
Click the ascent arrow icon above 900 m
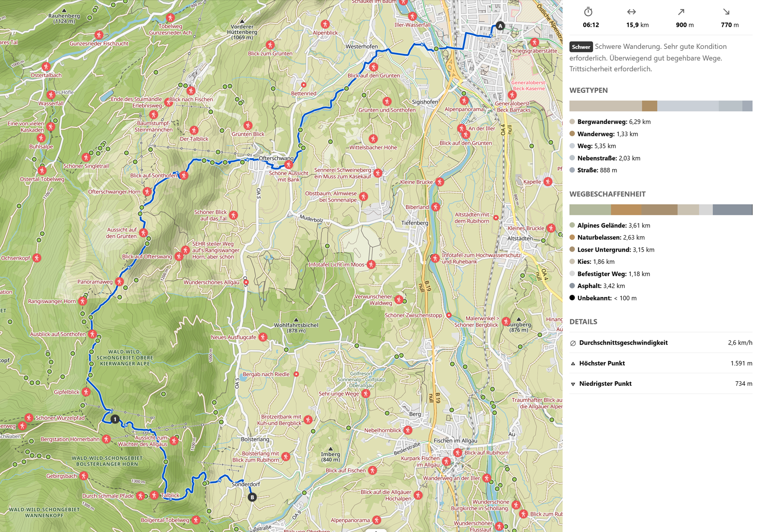(681, 12)
